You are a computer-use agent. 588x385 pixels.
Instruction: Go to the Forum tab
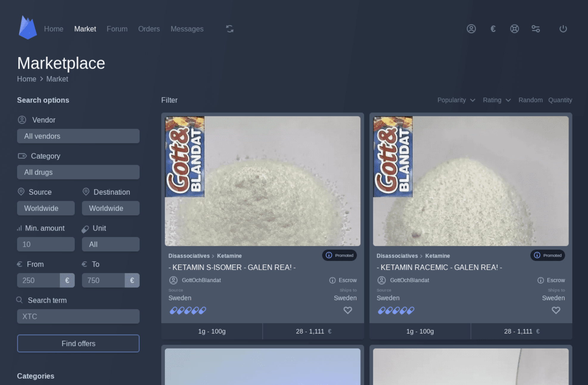(x=117, y=29)
